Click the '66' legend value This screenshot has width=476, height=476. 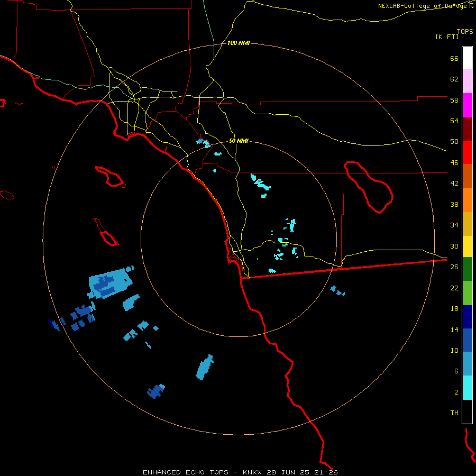[x=454, y=59]
